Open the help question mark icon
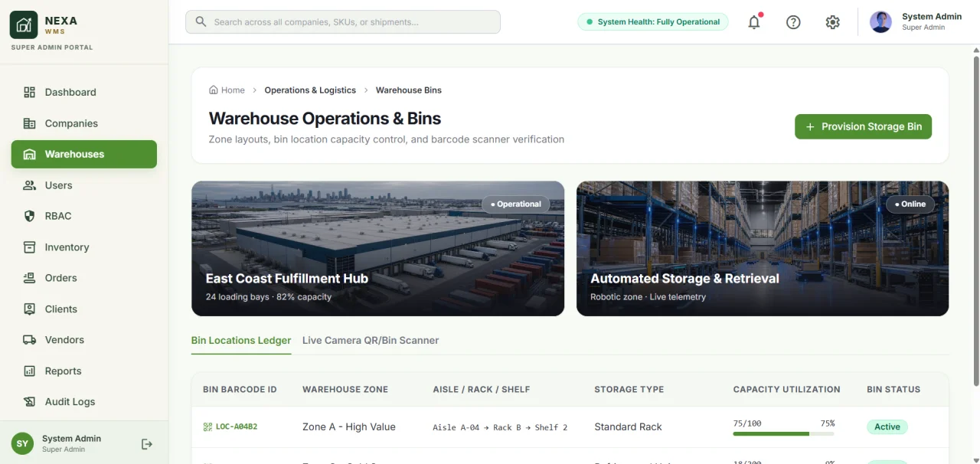Image resolution: width=980 pixels, height=464 pixels. click(793, 22)
